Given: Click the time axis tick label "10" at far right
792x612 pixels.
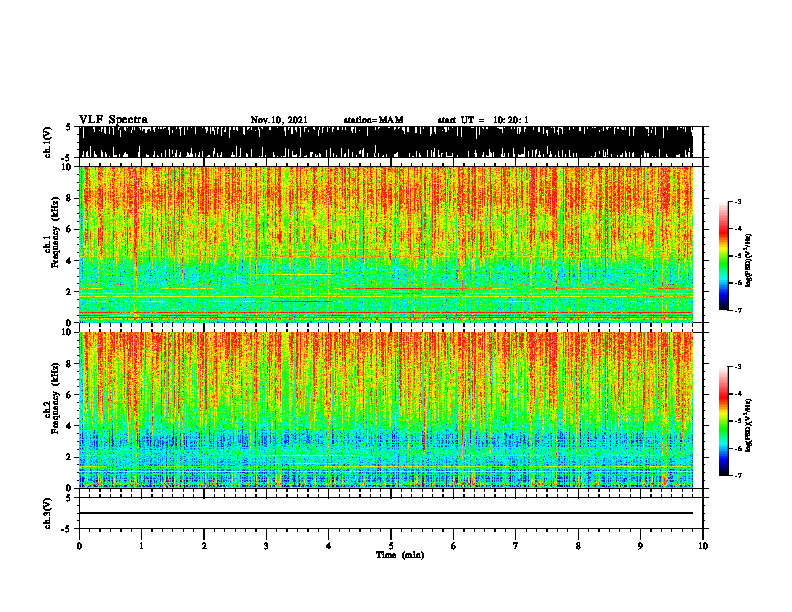Looking at the screenshot, I should tap(703, 546).
